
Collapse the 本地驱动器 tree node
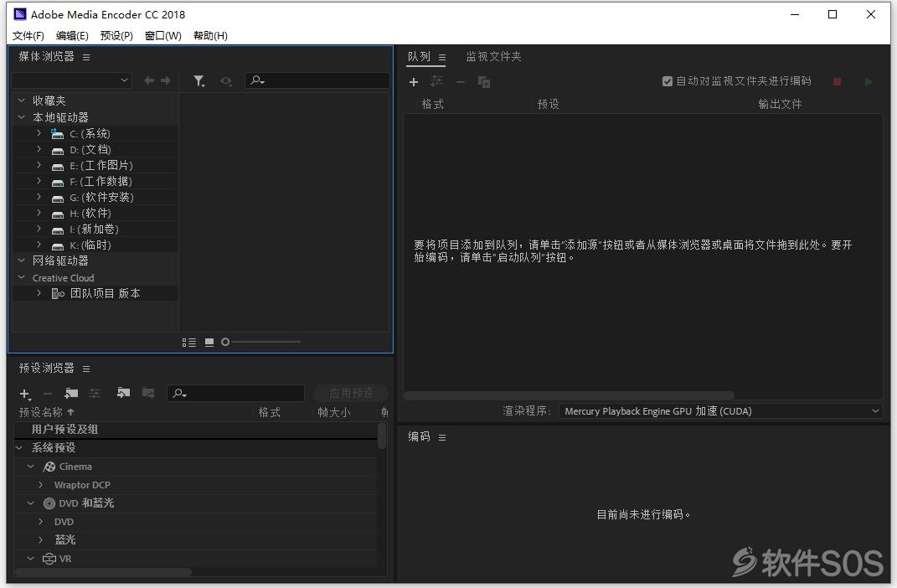pyautogui.click(x=21, y=117)
